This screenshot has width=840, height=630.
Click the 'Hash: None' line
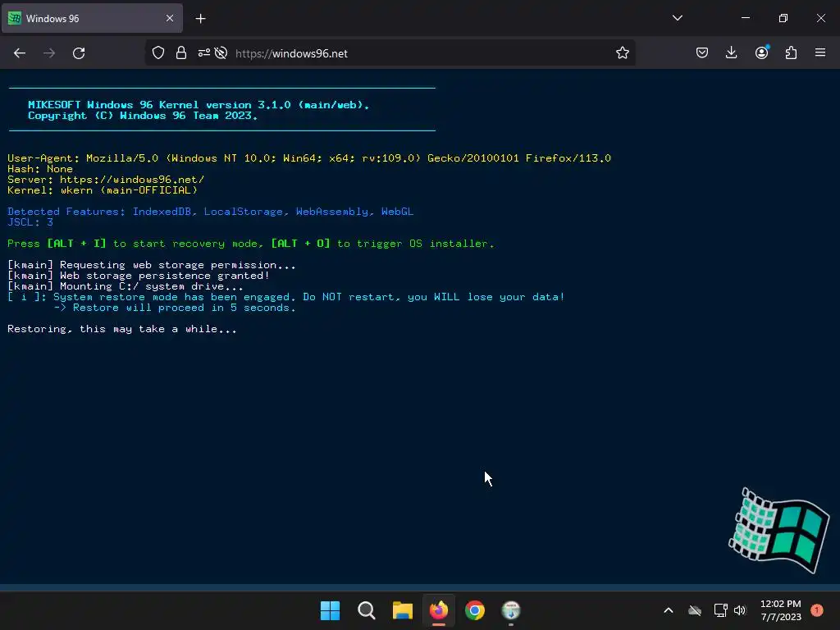tap(40, 169)
